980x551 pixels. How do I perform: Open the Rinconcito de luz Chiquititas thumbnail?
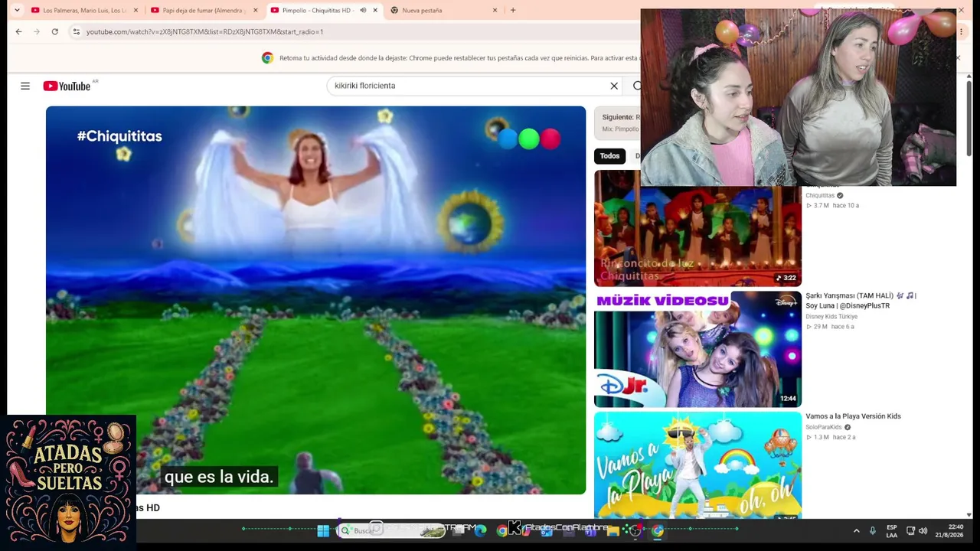tap(697, 228)
